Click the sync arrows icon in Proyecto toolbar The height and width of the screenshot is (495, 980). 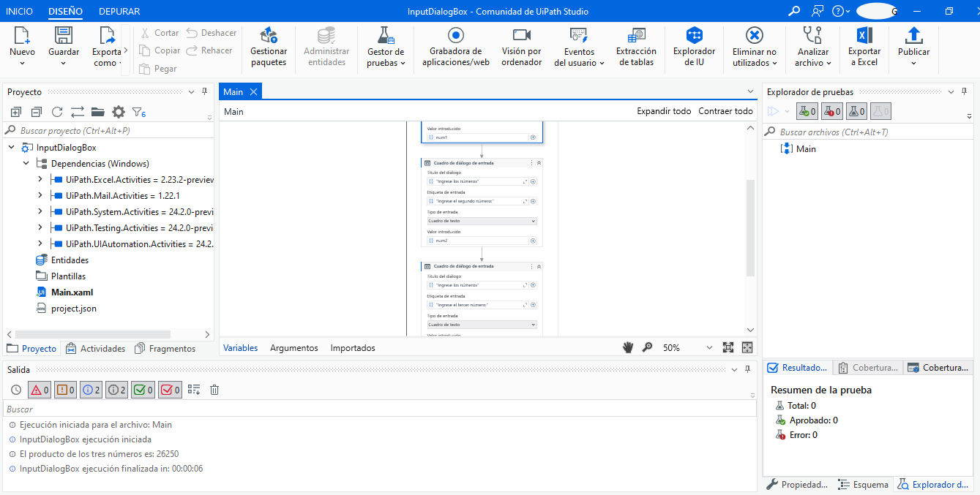click(x=78, y=112)
